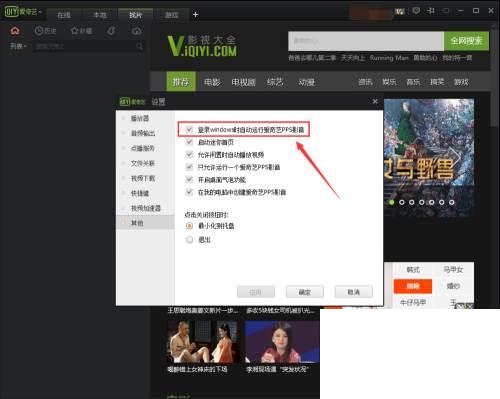Open the 收藏 favorites star icon
500x399 pixels.
(81, 31)
